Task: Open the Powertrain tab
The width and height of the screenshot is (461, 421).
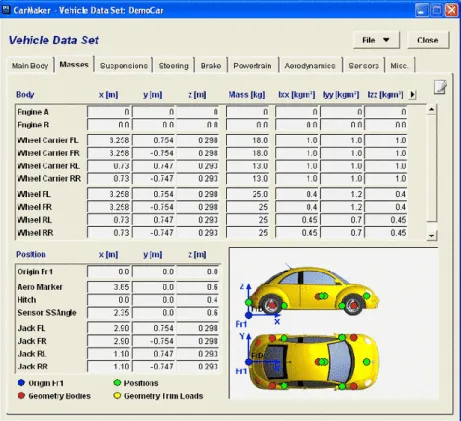Action: coord(252,66)
